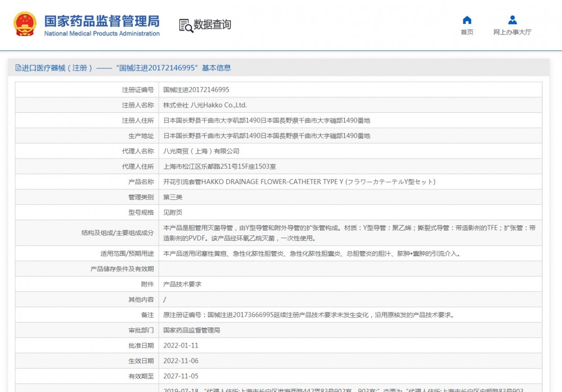
Task: Select the value 株式会社 八光Hakko Co.,Ltd.
Action: click(x=205, y=105)
